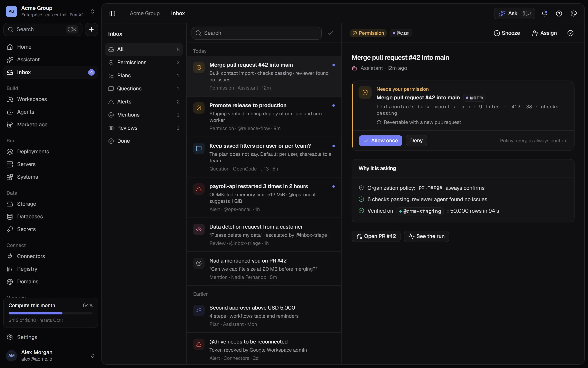Open the theme palette icon
The width and height of the screenshot is (588, 368).
(574, 13)
